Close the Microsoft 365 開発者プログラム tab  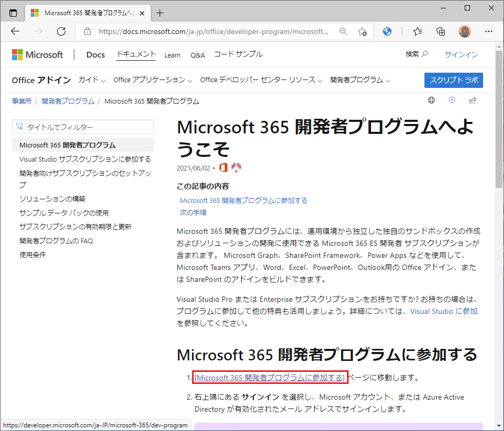[x=142, y=13]
